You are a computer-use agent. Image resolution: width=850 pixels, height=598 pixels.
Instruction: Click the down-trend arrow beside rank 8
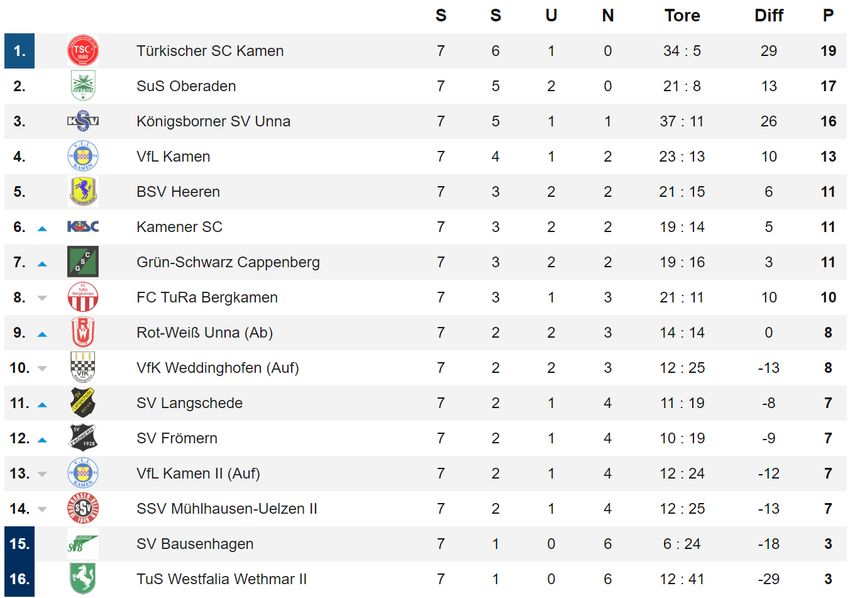(x=42, y=298)
